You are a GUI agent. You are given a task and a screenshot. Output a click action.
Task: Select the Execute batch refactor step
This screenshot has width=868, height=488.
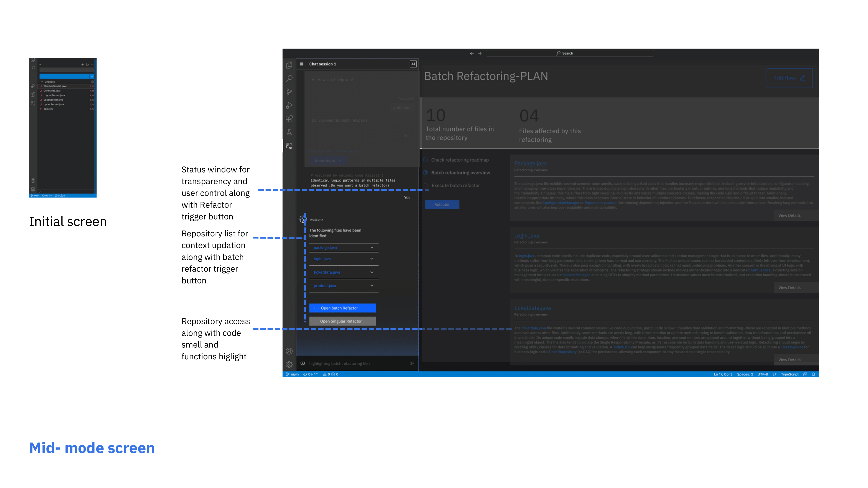[452, 186]
